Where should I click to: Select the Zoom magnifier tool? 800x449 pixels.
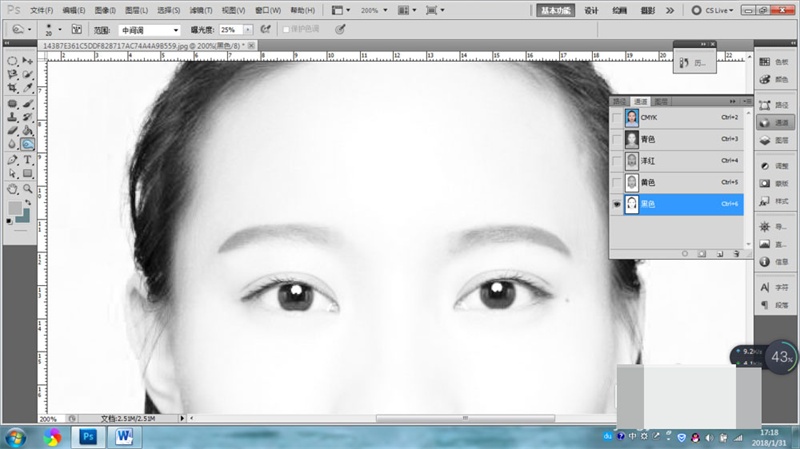pyautogui.click(x=28, y=188)
